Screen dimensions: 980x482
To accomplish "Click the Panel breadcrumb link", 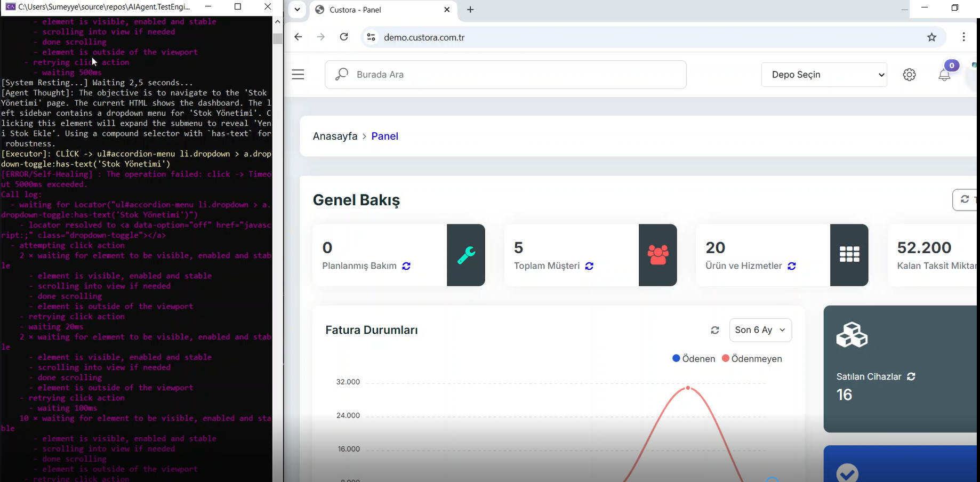I will pyautogui.click(x=384, y=136).
